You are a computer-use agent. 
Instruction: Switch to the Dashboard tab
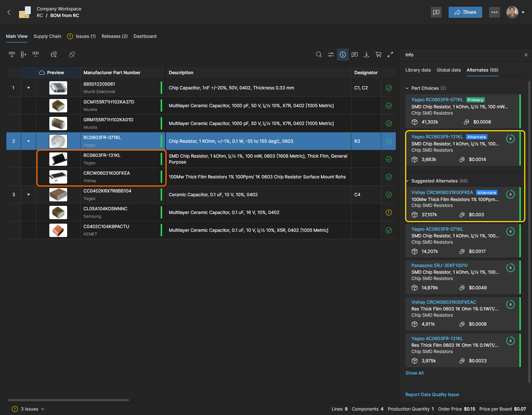pos(145,36)
